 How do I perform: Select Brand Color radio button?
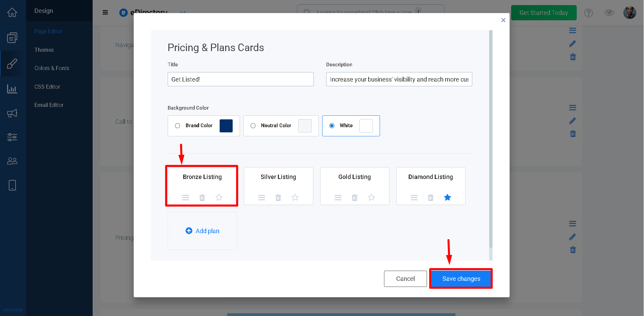(177, 126)
